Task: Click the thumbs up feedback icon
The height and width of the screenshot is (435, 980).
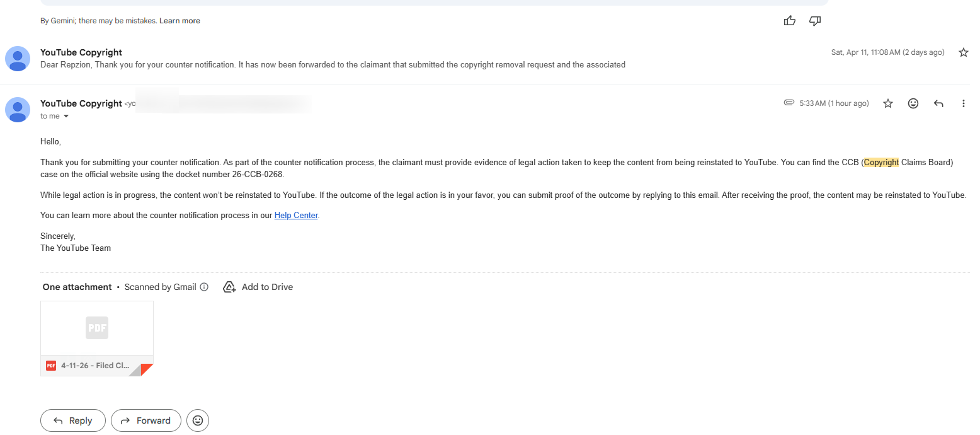Action: (x=790, y=21)
